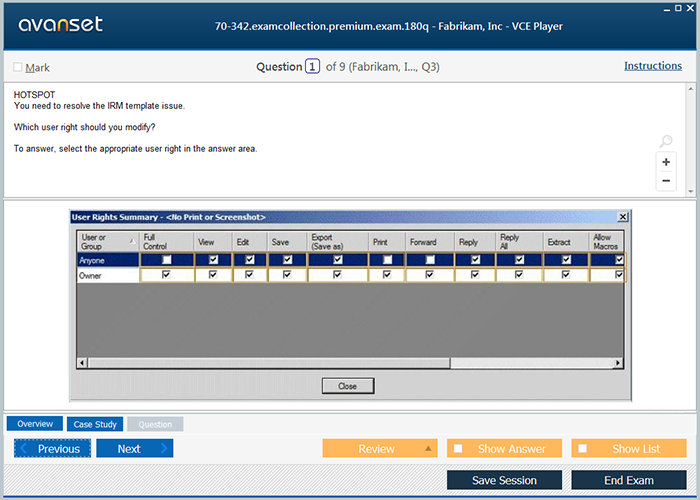Click the magnifier search icon
This screenshot has width=700, height=500.
(x=666, y=141)
